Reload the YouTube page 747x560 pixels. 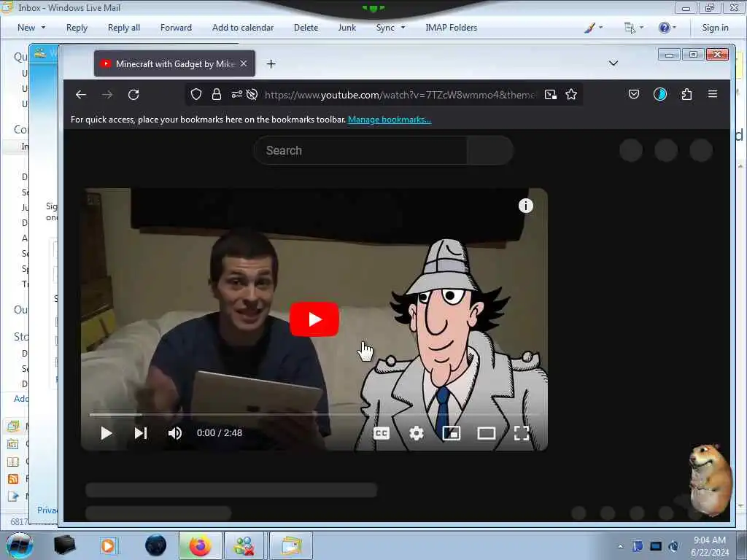point(133,95)
